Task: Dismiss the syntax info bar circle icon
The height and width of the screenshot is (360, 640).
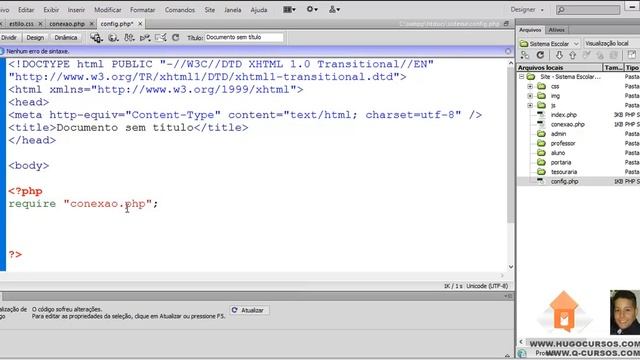Action: click(508, 51)
